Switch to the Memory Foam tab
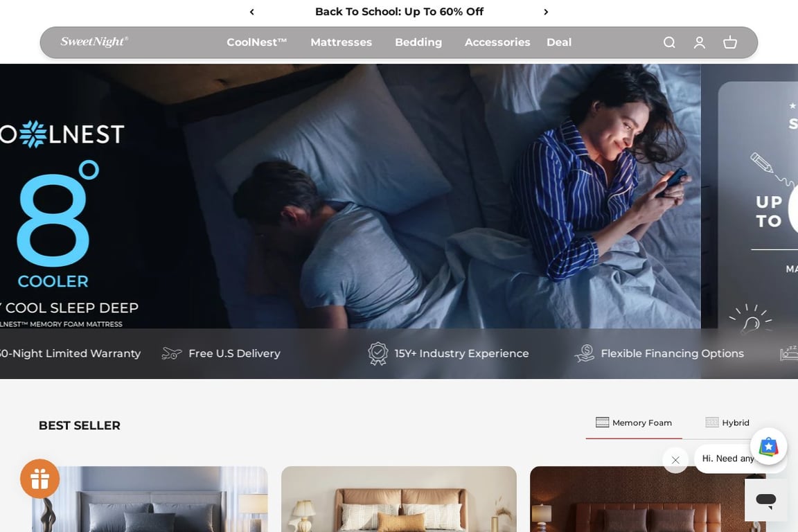This screenshot has height=532, width=798. pos(634,423)
